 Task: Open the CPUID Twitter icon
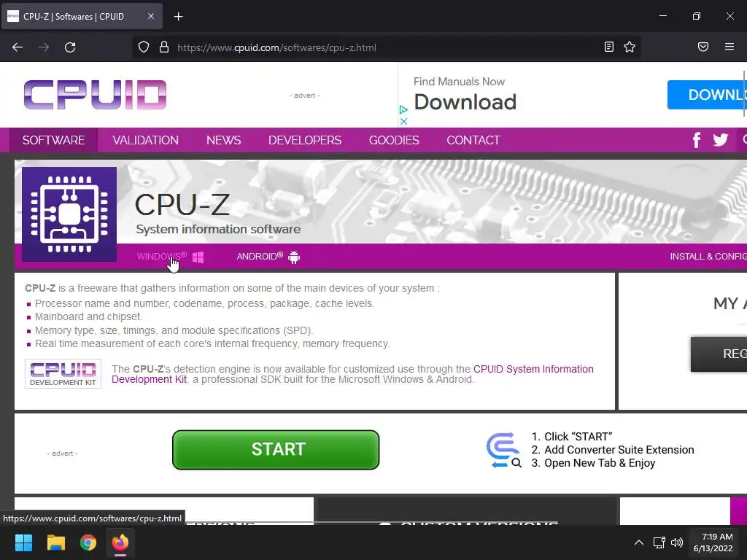pyautogui.click(x=720, y=139)
